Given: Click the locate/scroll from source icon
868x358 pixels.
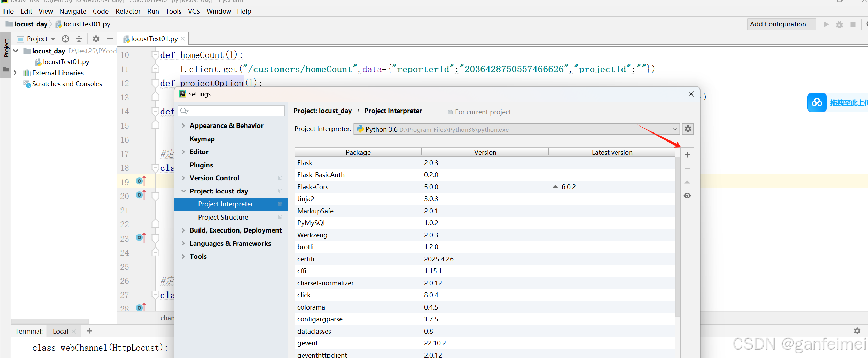Looking at the screenshot, I should [65, 39].
